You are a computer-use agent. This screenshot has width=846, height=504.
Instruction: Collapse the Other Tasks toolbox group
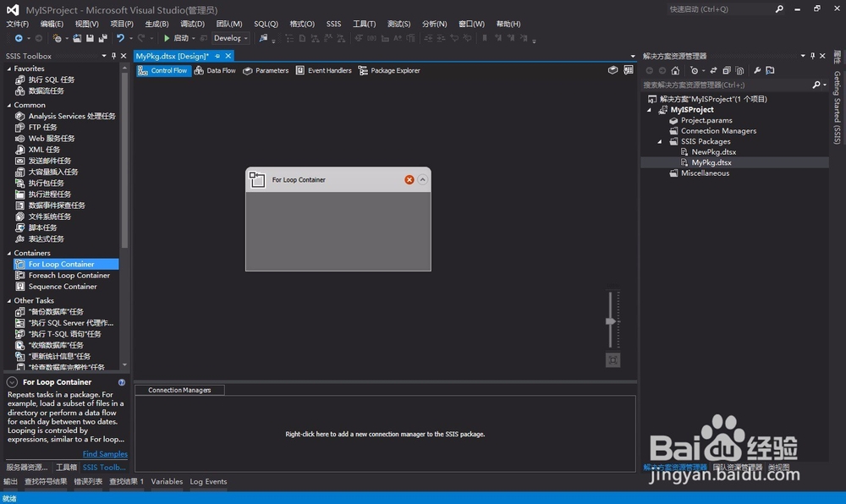click(x=9, y=301)
